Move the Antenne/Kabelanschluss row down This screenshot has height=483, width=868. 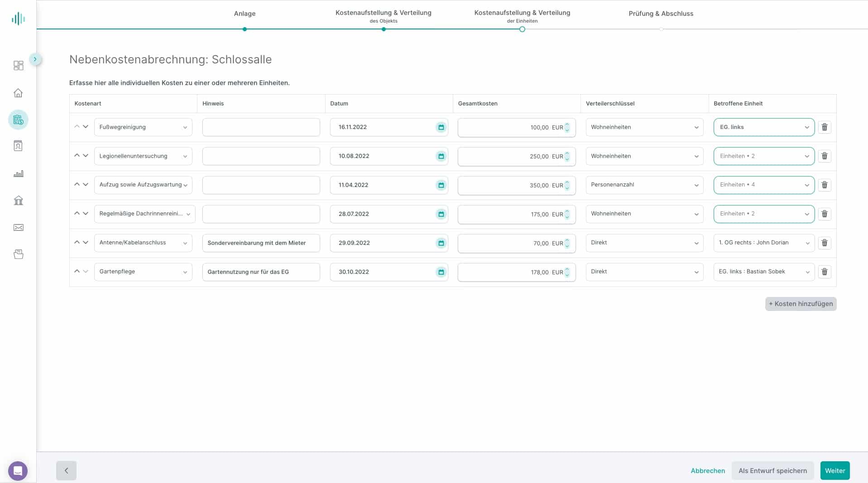click(86, 243)
